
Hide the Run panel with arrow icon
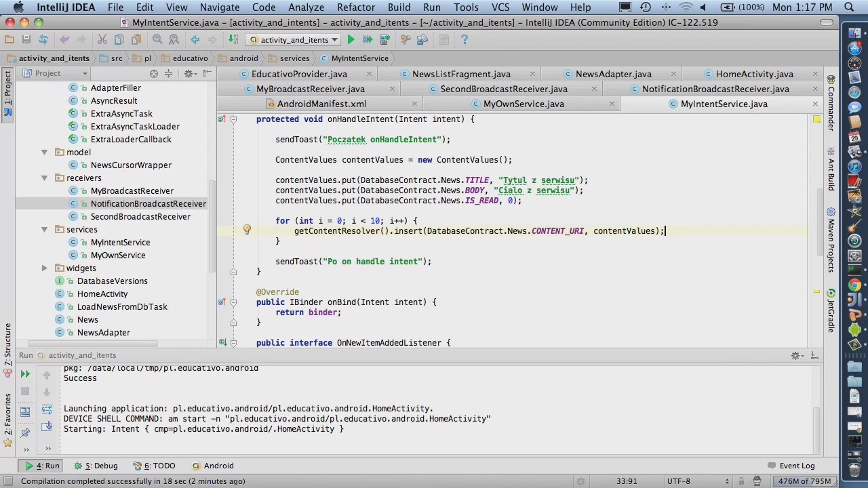coord(814,355)
